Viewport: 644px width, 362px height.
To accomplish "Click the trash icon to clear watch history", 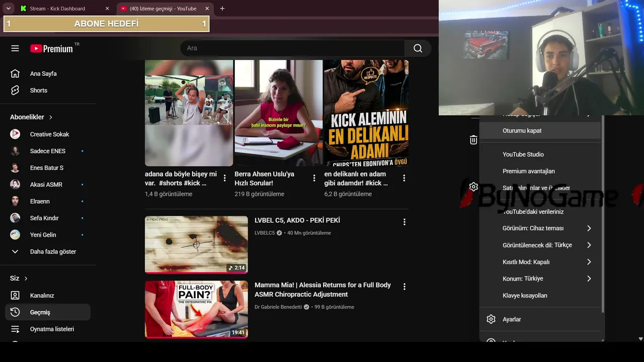I will click(x=473, y=140).
